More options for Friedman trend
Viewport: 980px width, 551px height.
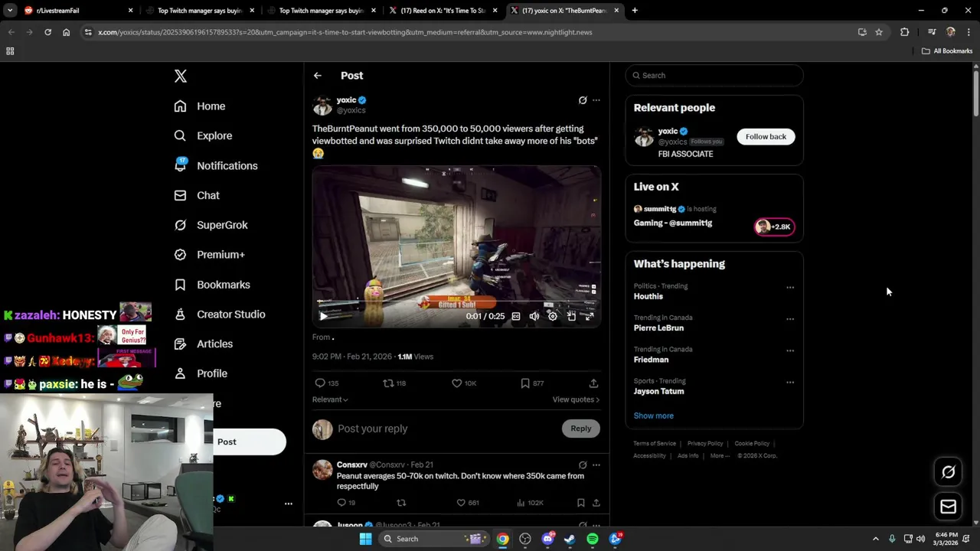[790, 350]
